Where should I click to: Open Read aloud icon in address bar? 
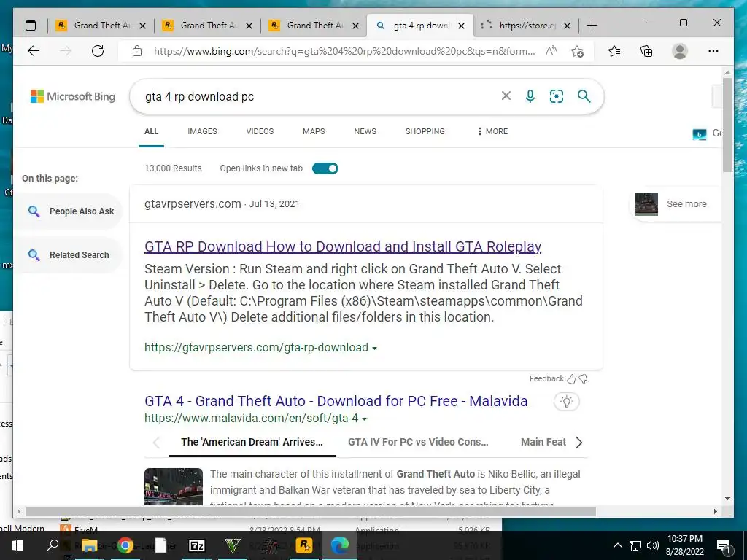pos(551,51)
